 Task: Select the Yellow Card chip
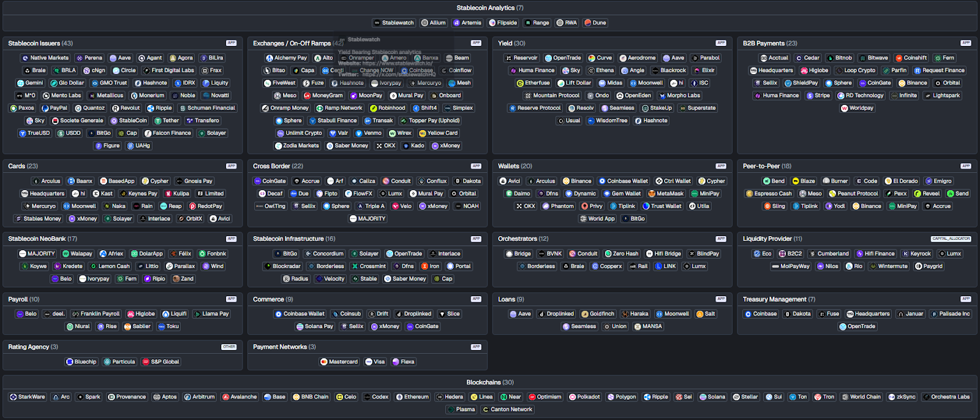pos(439,133)
